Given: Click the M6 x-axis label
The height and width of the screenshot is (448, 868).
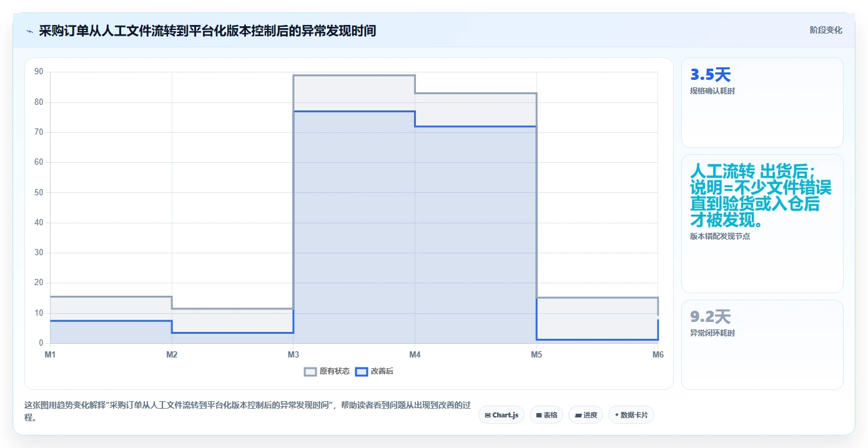Looking at the screenshot, I should (658, 354).
